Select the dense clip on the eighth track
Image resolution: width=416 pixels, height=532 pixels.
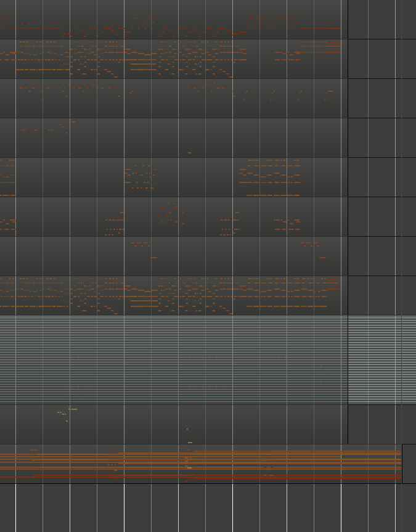173,295
